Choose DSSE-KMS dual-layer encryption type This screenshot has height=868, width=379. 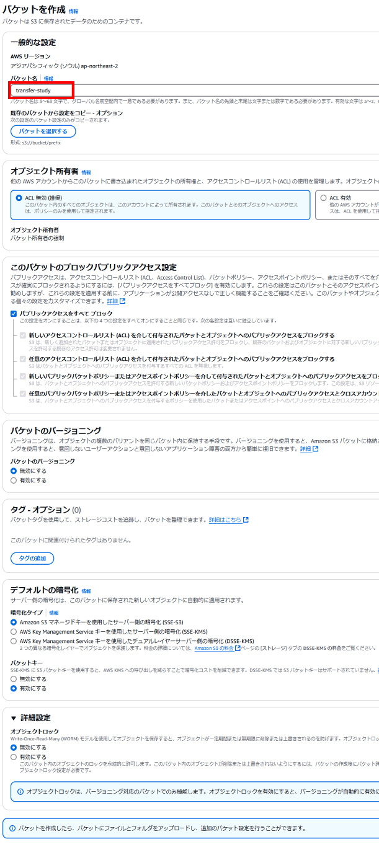(14, 641)
